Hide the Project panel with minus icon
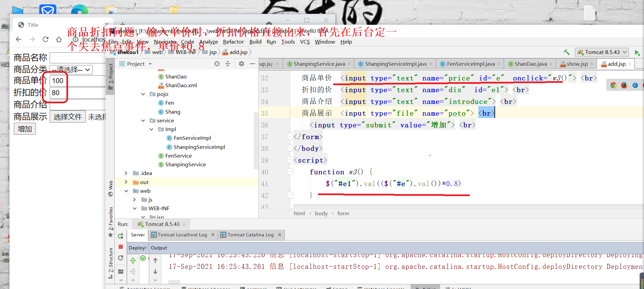The height and width of the screenshot is (289, 644). point(253,64)
